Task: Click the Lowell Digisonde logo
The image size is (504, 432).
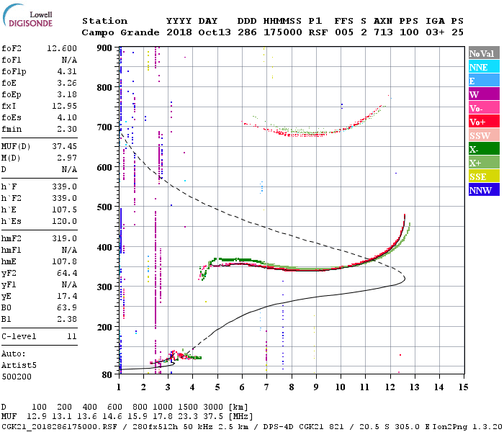Action: pos(27,15)
